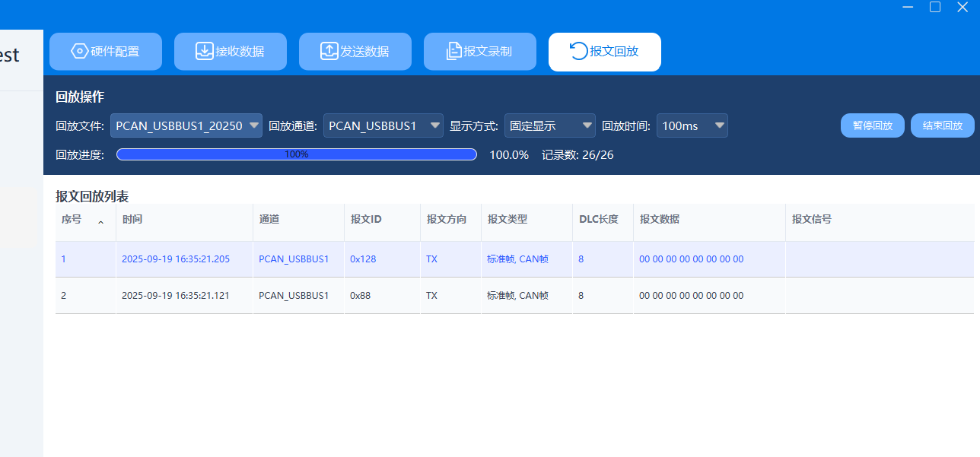Click the message recording document icon
The image size is (980, 457).
point(453,52)
